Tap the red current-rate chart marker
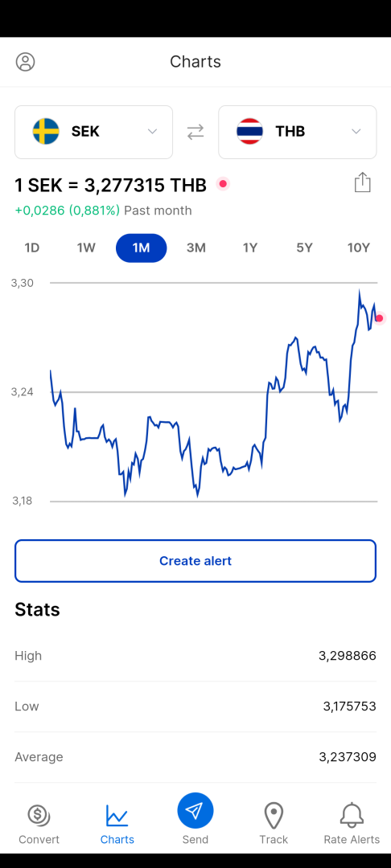The width and height of the screenshot is (391, 868). 380,318
